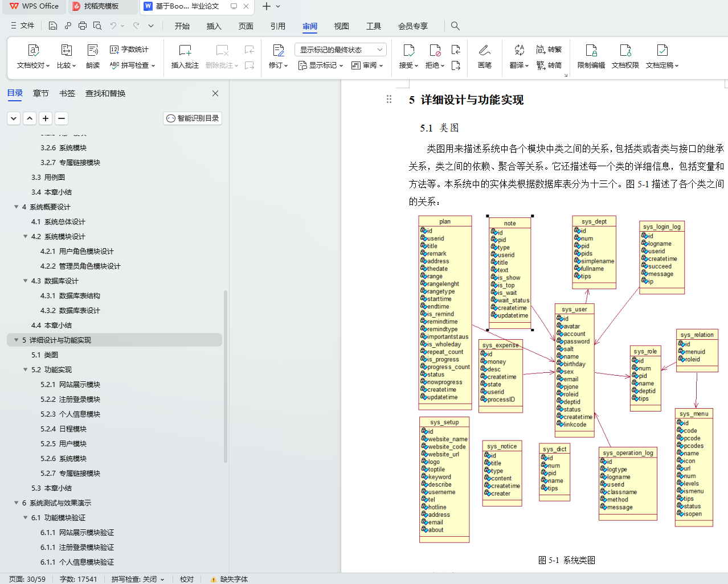Convert text with 转简
This screenshot has width=728, height=584.
(549, 65)
